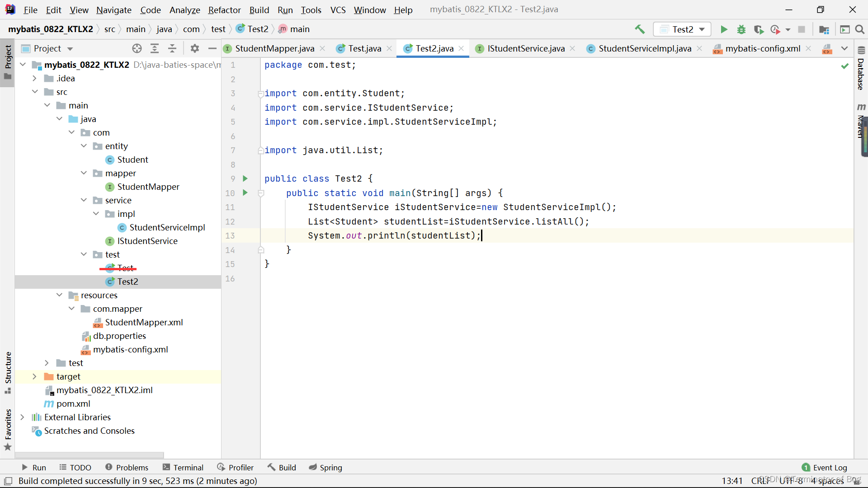Expand the .idea folder

[x=34, y=78]
